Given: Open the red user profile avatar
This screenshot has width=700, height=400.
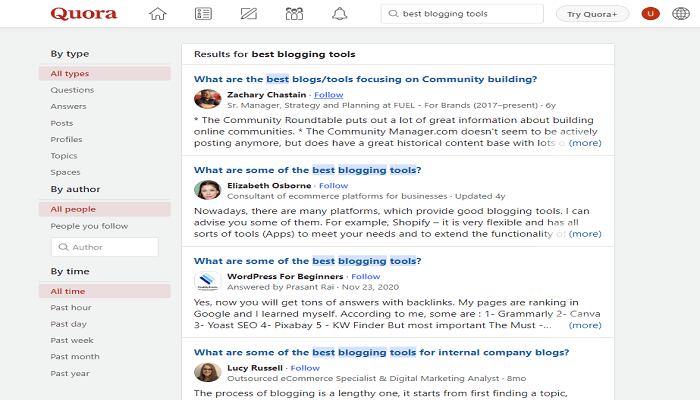Looking at the screenshot, I should tap(650, 14).
